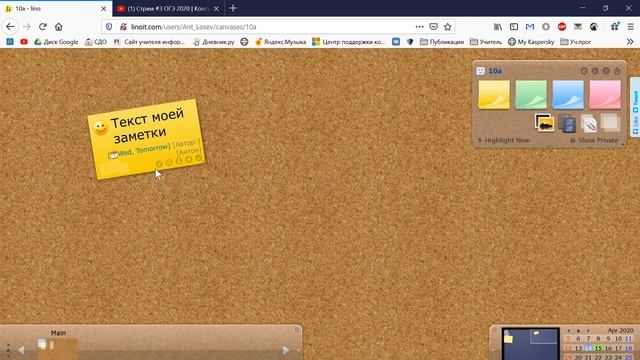This screenshot has width=640, height=360.
Task: Select April 8 in the calendar
Action: pos(598,339)
